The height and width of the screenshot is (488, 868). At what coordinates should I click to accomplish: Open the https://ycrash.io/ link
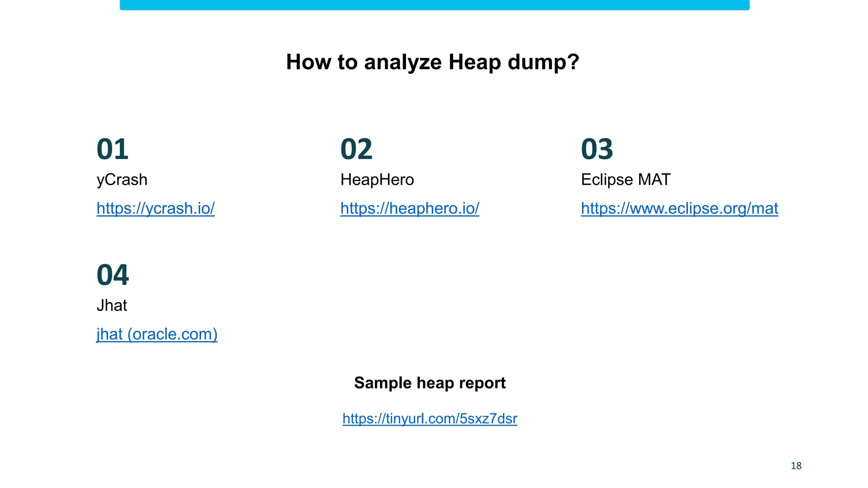point(156,208)
